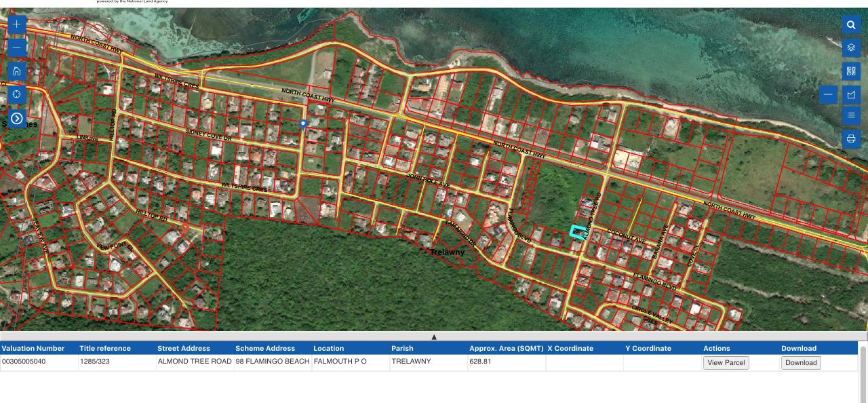Activate the find-my-location tool

(16, 94)
